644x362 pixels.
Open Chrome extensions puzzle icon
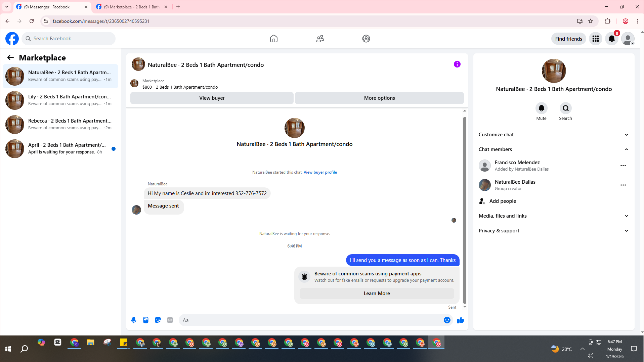607,21
